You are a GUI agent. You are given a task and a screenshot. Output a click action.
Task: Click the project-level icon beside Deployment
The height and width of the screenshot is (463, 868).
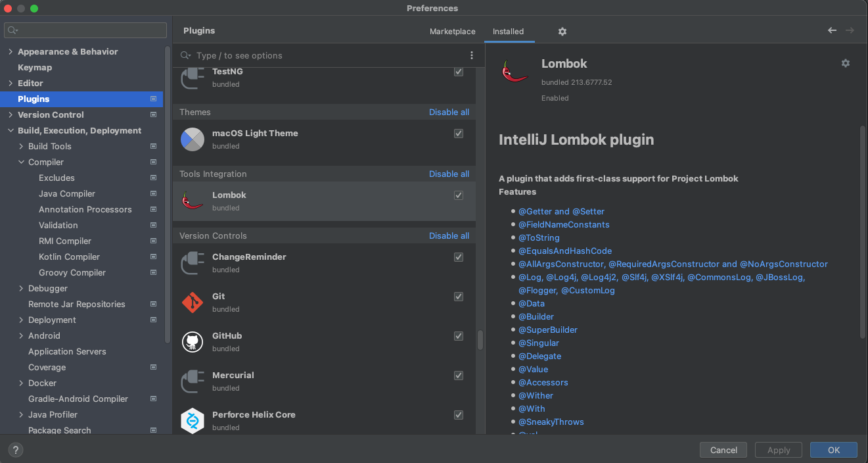pyautogui.click(x=153, y=320)
